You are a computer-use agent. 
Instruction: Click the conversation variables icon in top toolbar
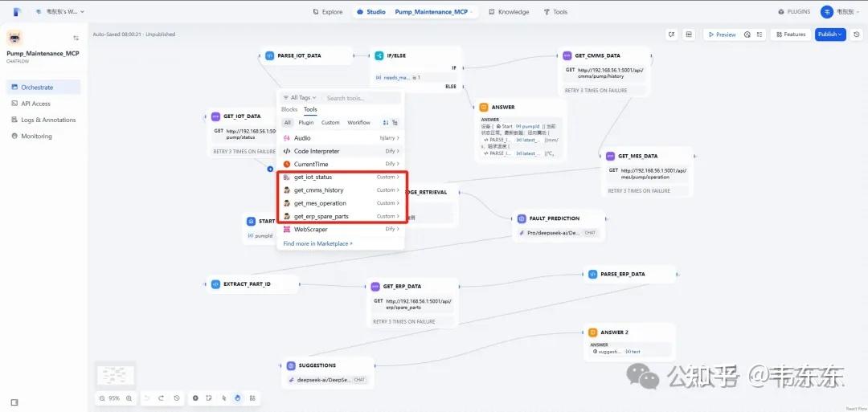tap(671, 35)
